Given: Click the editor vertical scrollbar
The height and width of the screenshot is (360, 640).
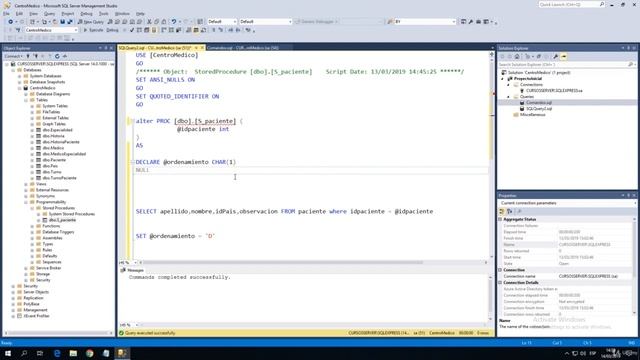Looking at the screenshot, I should tap(491, 155).
